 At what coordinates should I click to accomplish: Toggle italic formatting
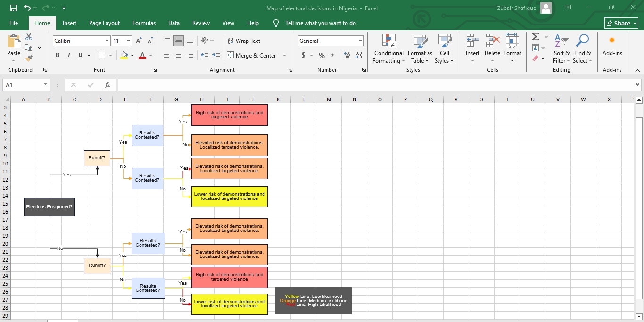click(68, 55)
